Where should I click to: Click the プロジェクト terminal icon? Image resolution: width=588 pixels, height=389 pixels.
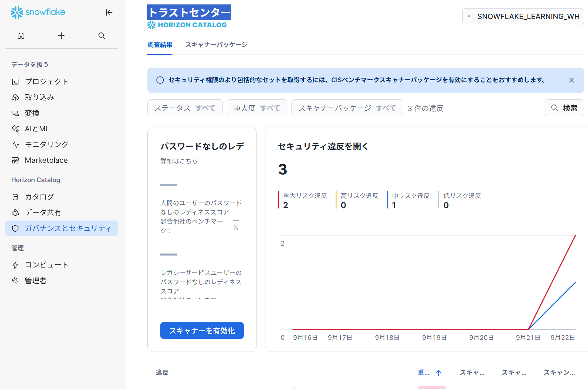15,82
